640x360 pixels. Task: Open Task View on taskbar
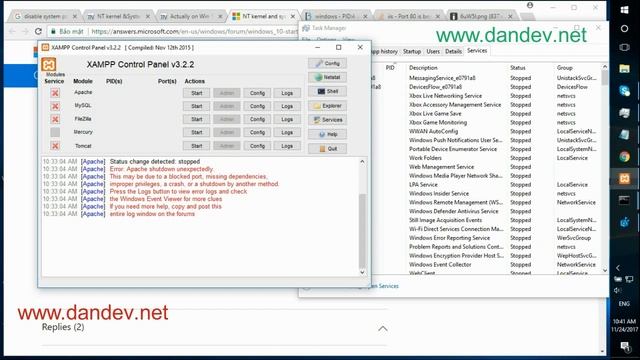coord(624,47)
